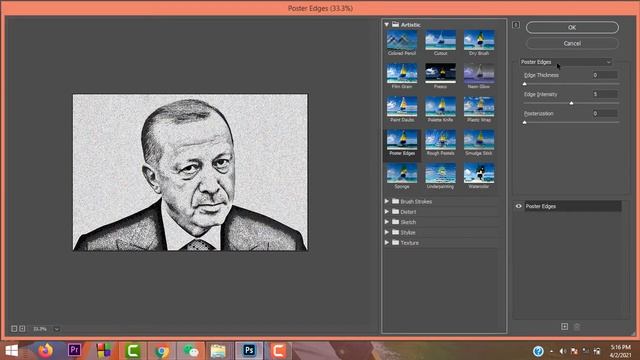Viewport: 640px width, 360px height.
Task: Open the preview zoom percentage dropdown
Action: click(57, 329)
